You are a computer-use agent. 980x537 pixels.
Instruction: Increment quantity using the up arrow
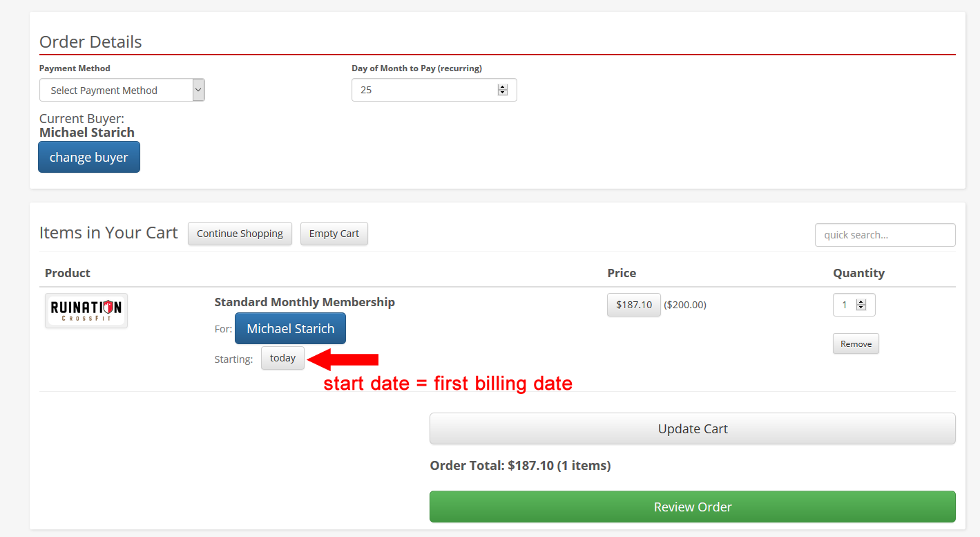pyautogui.click(x=861, y=302)
